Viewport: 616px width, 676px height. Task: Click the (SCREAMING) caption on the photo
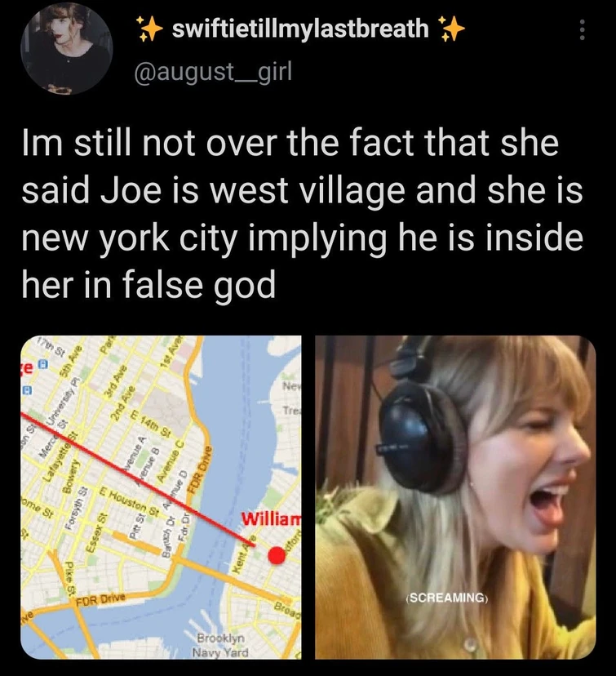447,598
